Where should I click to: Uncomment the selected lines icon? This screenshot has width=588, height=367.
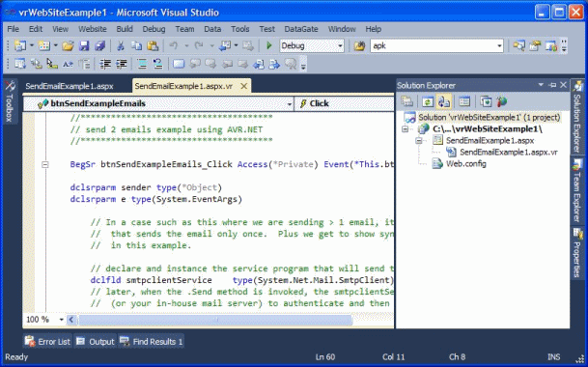(x=158, y=64)
